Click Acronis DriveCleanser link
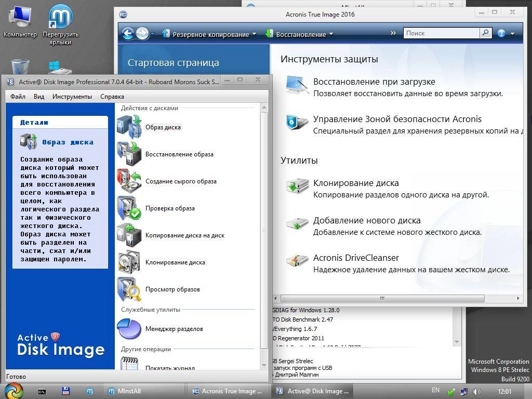Image resolution: width=532 pixels, height=399 pixels. pyautogui.click(x=356, y=258)
